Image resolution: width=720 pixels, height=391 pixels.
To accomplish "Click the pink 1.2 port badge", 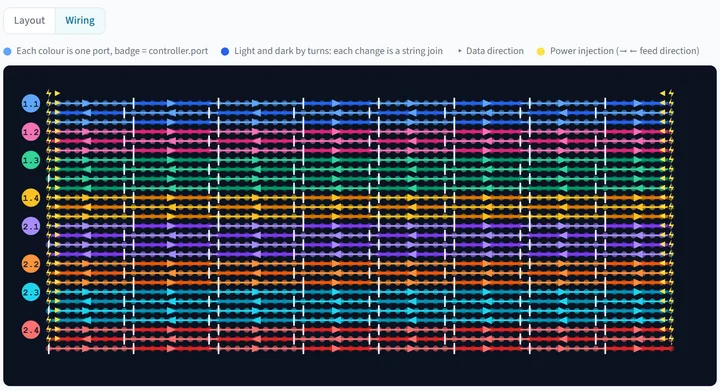I will [x=31, y=132].
